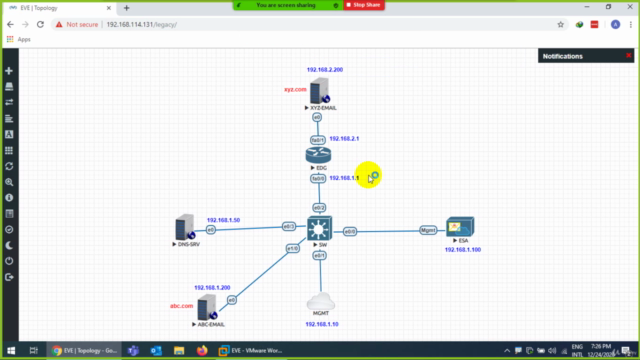Select the ABC-EMAIL server node
Viewport: 640px width, 360px height.
pos(207,307)
